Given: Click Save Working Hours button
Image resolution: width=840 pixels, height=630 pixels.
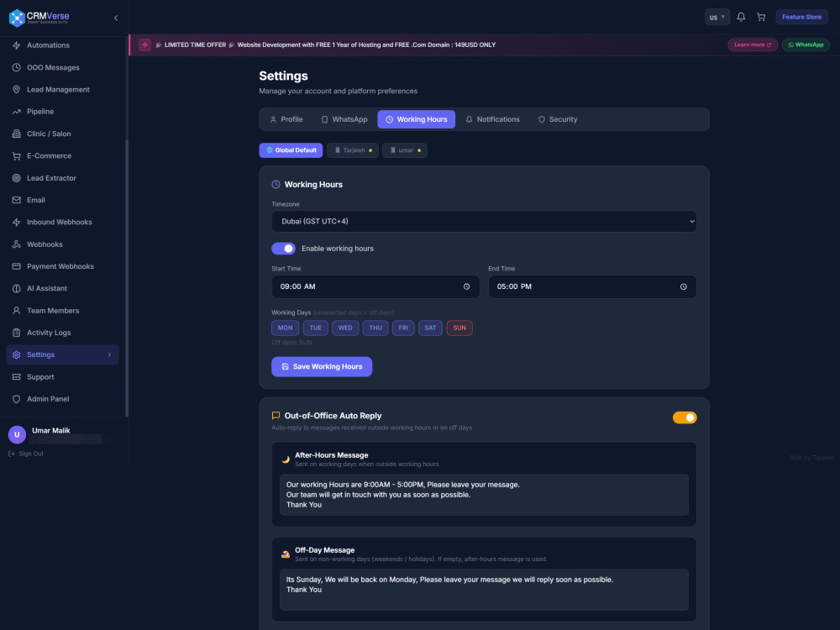Looking at the screenshot, I should pos(322,367).
